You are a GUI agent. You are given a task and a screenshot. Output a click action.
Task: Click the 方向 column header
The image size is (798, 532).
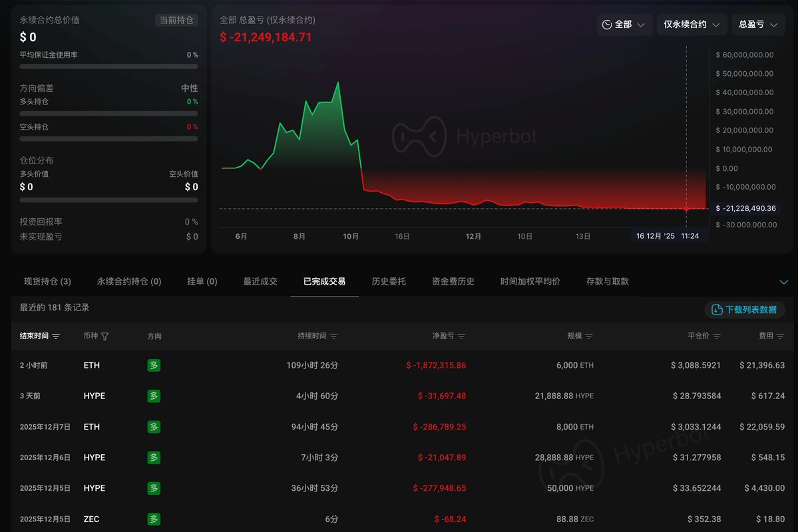154,336
